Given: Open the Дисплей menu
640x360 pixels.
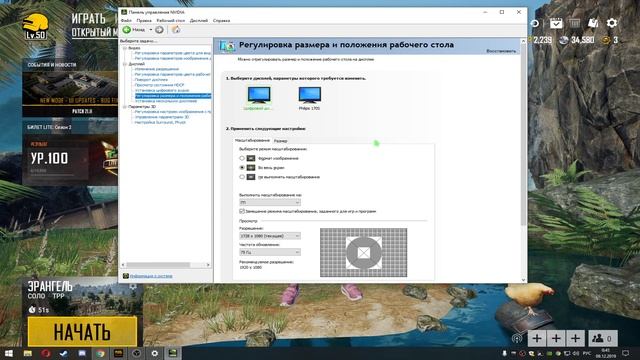Looking at the screenshot, I should [199, 20].
